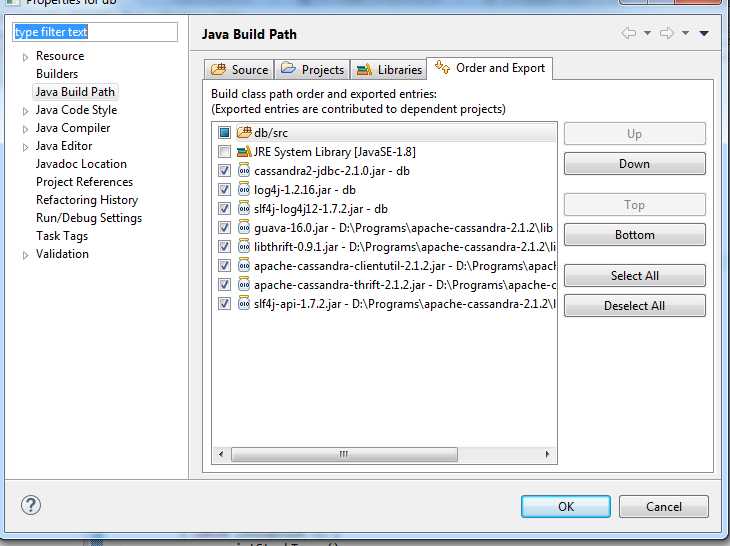
Task: Dismiss dialog with Cancel button
Action: pos(664,506)
